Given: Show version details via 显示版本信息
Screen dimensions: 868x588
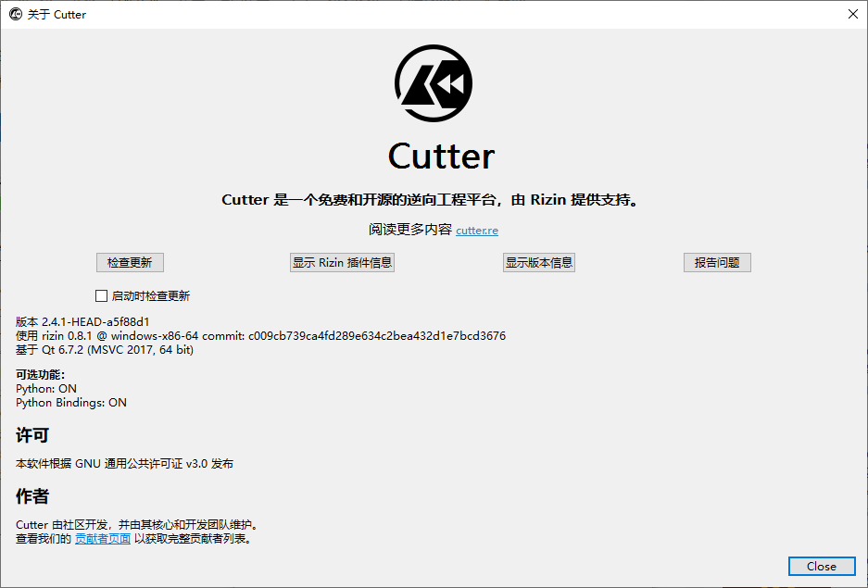Looking at the screenshot, I should coord(538,263).
